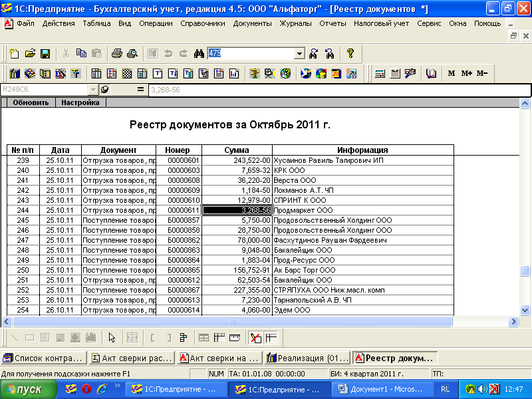Screen dimensions: 532x399
Task: Open the calculator icon
Action: coord(380,73)
